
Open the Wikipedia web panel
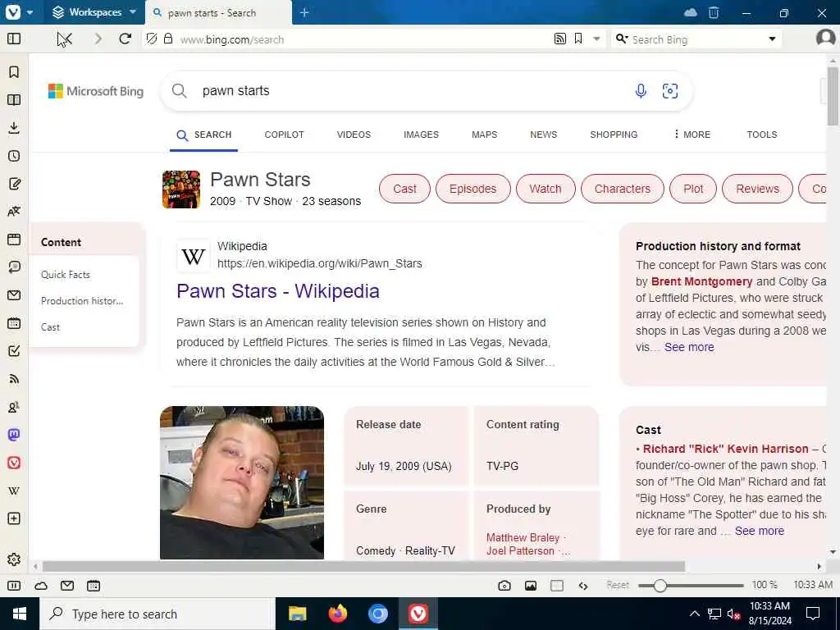[x=14, y=491]
